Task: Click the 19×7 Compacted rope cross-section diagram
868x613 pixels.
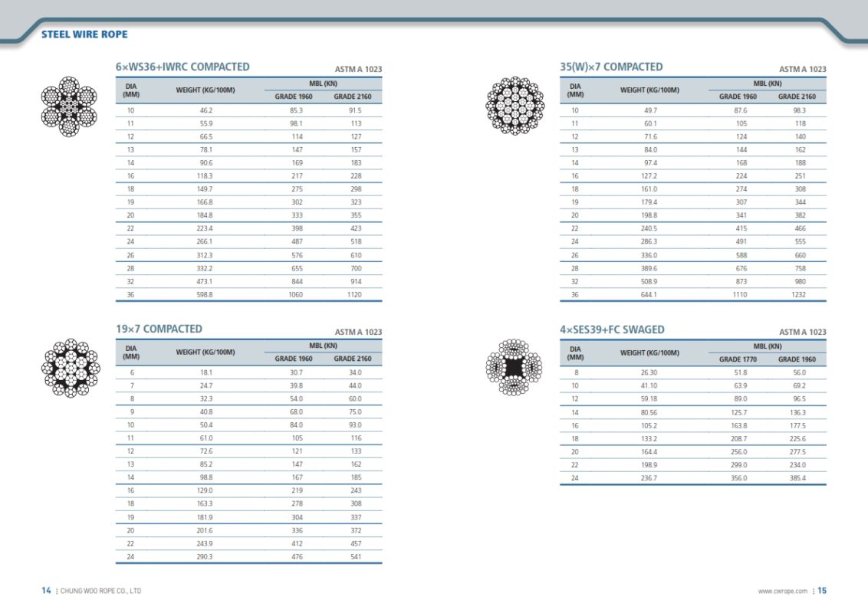Action: [71, 368]
